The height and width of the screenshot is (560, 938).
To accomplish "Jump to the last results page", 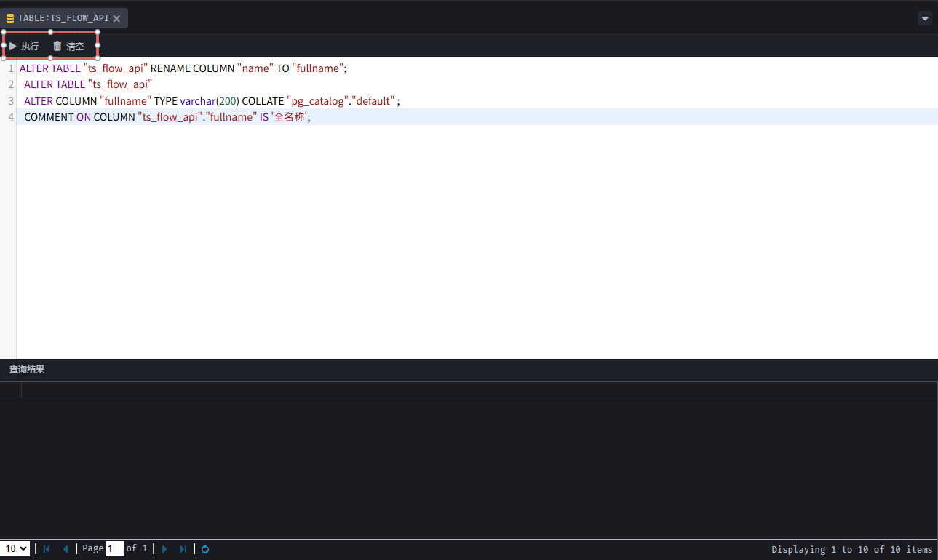I will pos(183,549).
